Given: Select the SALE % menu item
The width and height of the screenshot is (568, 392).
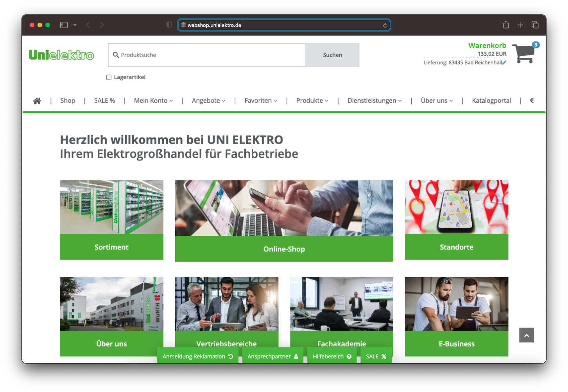Looking at the screenshot, I should 104,100.
